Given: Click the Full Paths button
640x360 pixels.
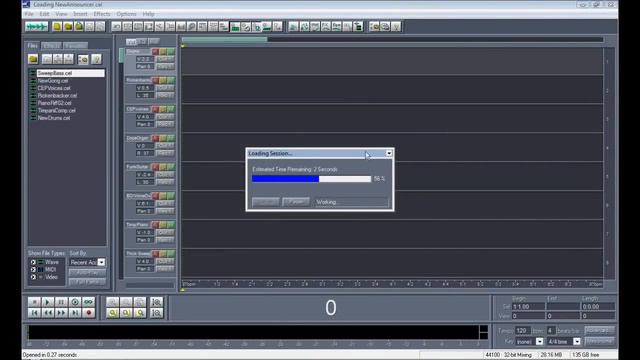Looking at the screenshot, I should [x=87, y=282].
